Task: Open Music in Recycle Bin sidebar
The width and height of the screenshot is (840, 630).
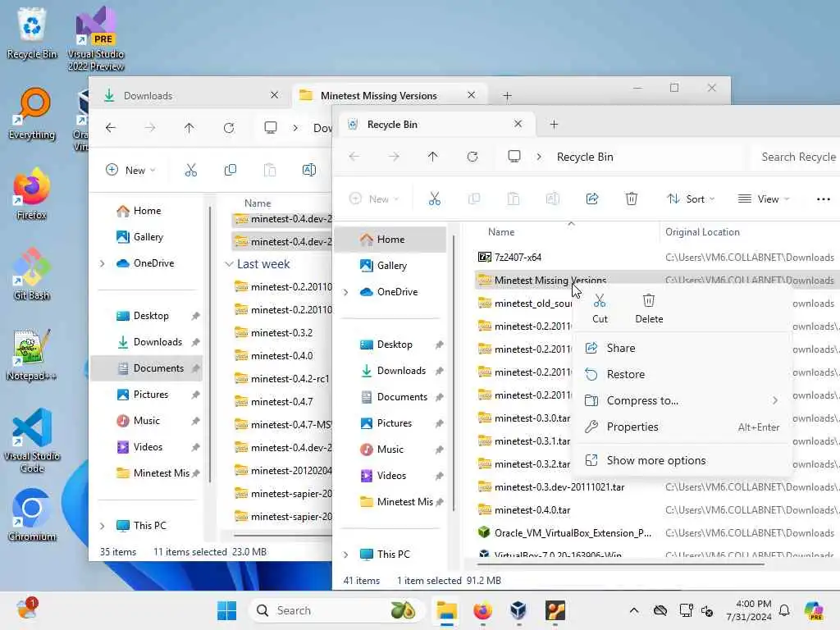Action: pyautogui.click(x=390, y=450)
